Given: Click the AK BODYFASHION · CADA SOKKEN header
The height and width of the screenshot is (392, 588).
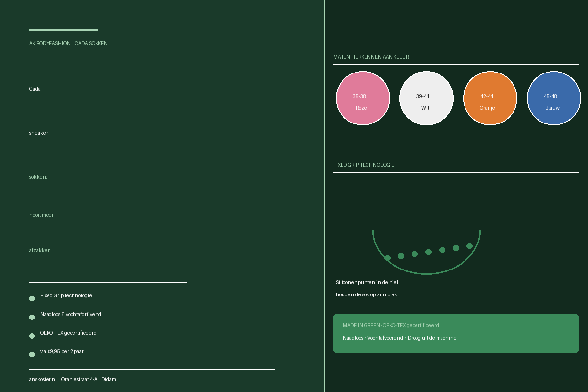Looking at the screenshot, I should click(69, 43).
